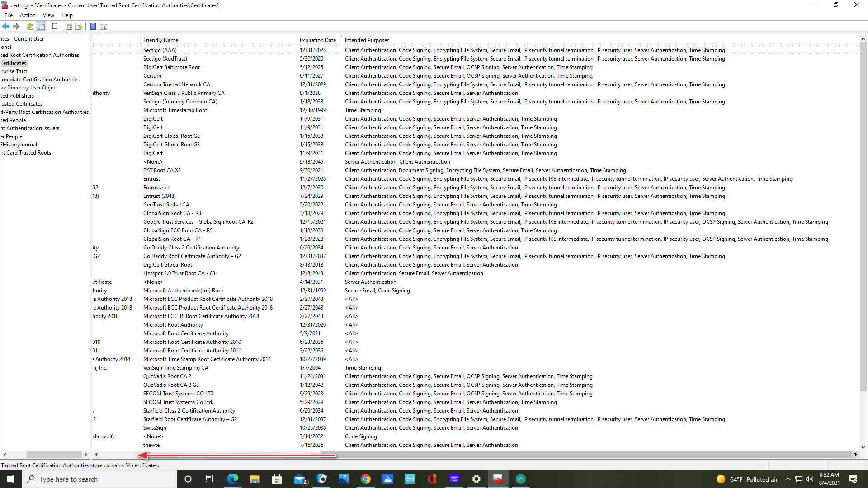The width and height of the screenshot is (868, 488).
Task: Click the Export List toolbar icon
Action: [79, 27]
